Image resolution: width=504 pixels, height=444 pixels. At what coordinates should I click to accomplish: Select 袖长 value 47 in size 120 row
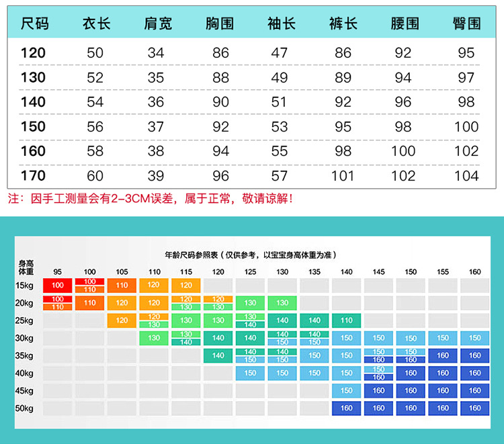tap(280, 53)
